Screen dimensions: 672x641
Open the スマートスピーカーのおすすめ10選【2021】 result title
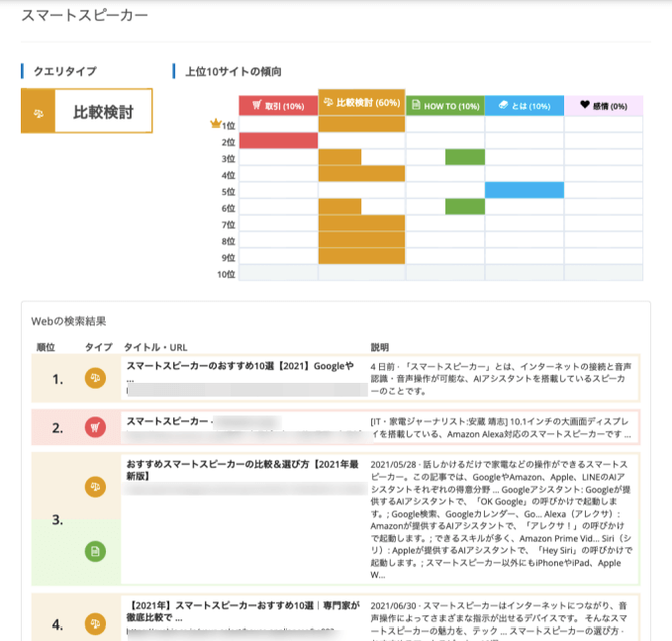coord(240,366)
